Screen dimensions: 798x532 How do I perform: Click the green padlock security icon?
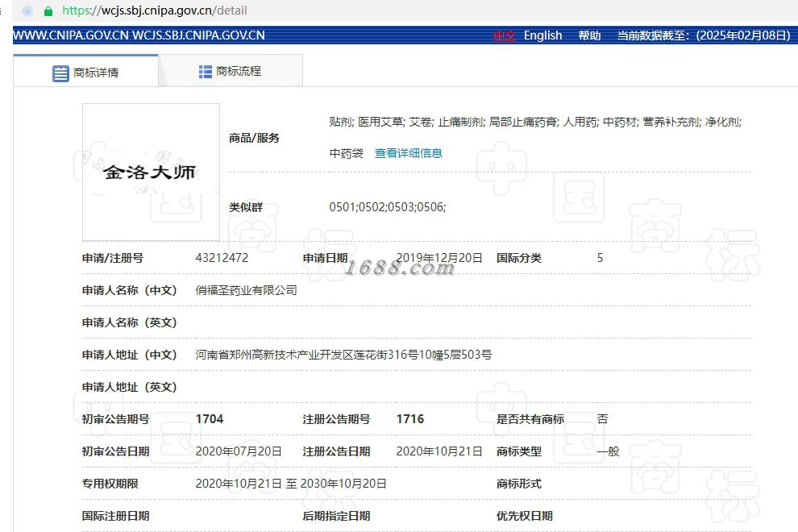(48, 11)
